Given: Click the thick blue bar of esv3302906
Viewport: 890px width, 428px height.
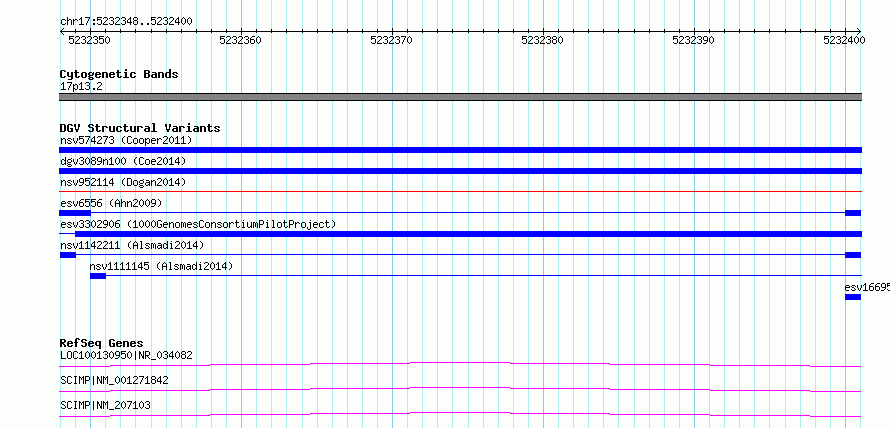Looking at the screenshot, I should (468, 234).
